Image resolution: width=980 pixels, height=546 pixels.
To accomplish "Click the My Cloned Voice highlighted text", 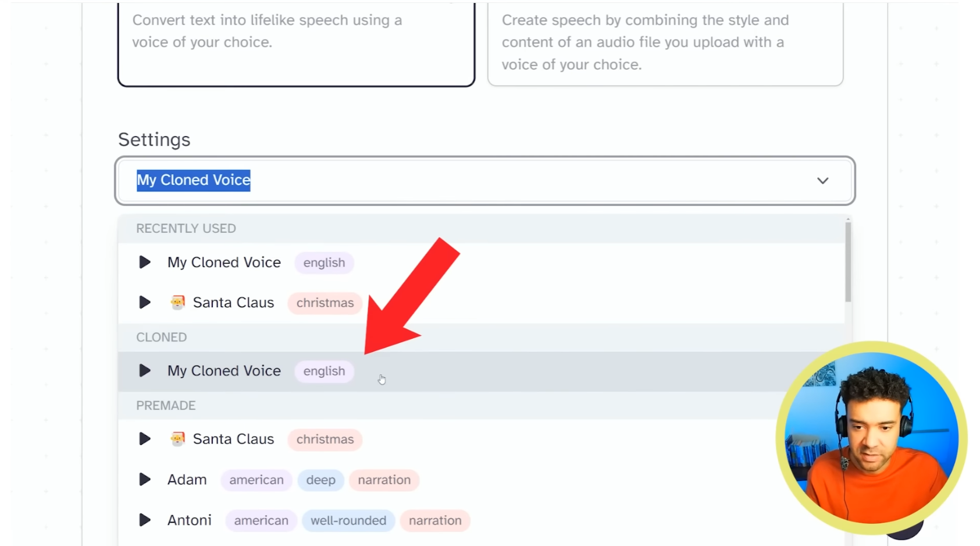I will [193, 180].
